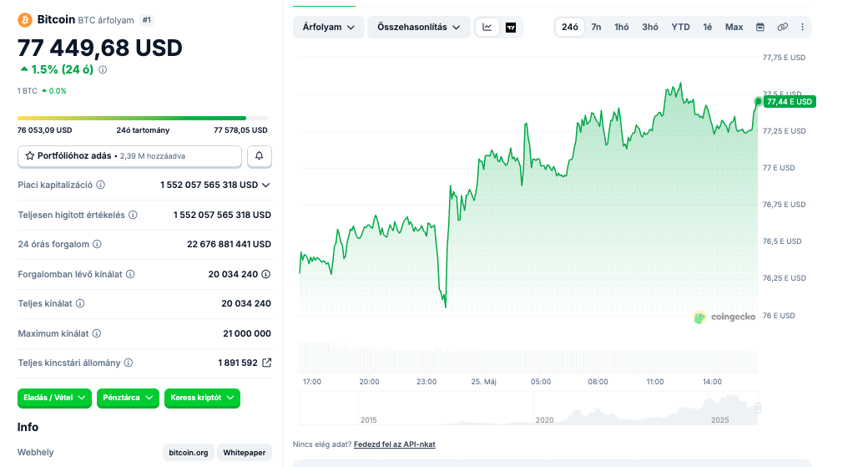868x467 pixels.
Task: Open the Összehasonlítás dropdown
Action: pyautogui.click(x=418, y=27)
